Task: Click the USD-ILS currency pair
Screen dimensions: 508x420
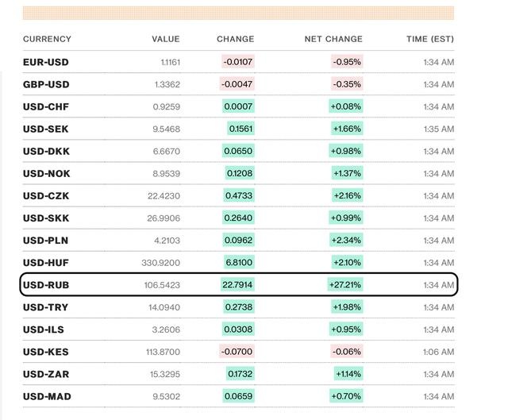Action: click(x=44, y=329)
